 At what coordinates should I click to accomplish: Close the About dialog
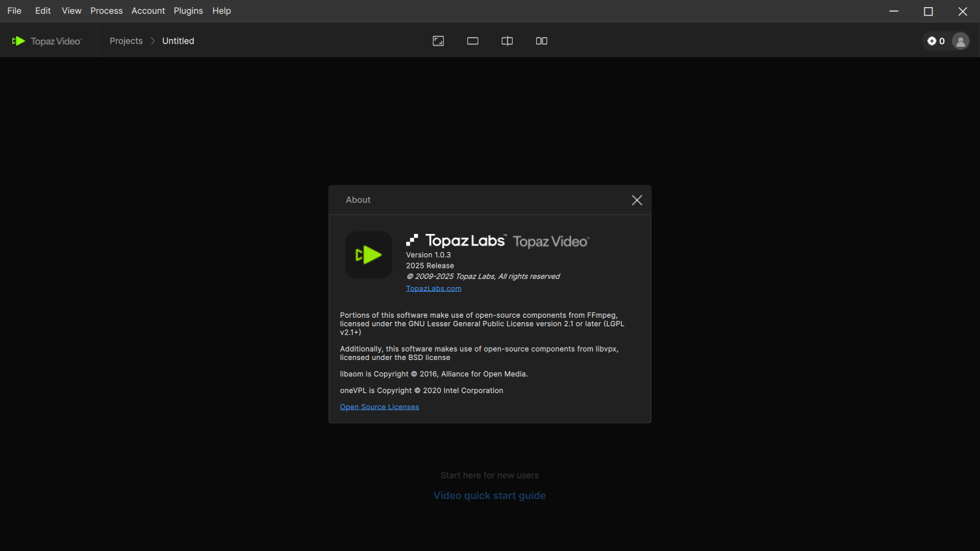[x=637, y=200]
